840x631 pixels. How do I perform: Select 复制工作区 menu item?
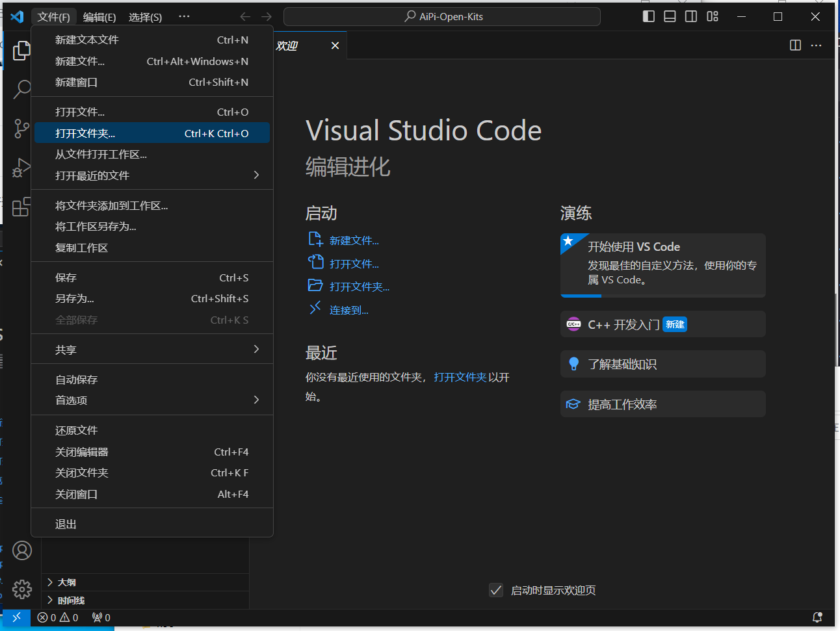(x=152, y=248)
